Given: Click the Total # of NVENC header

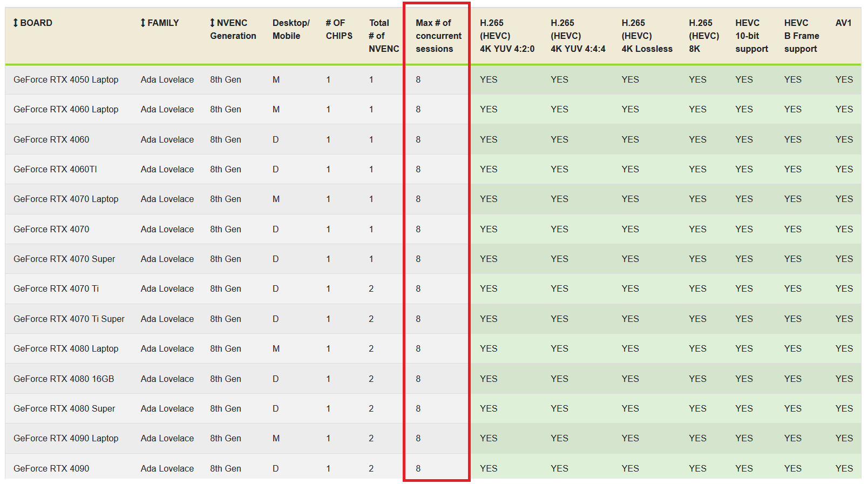Looking at the screenshot, I should pos(384,36).
